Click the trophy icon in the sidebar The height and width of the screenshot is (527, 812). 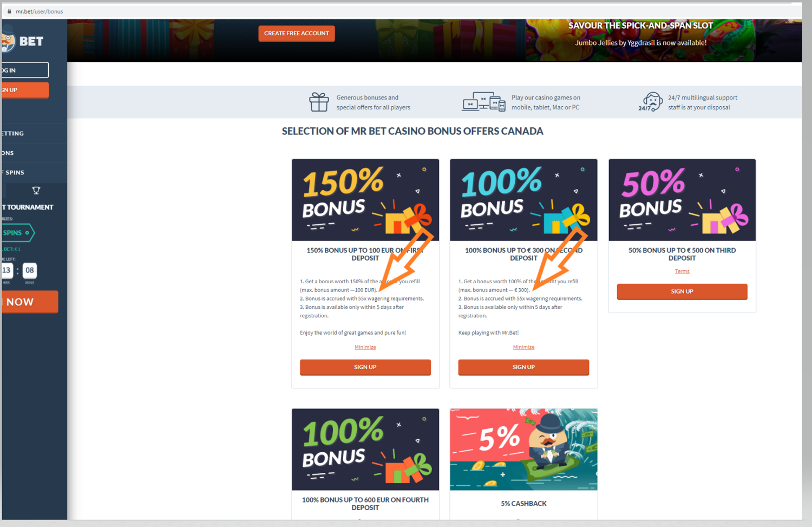click(x=36, y=190)
